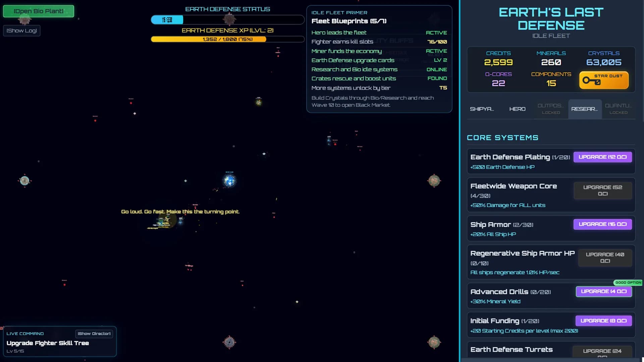Open the Bio Plant panel
644x362 pixels.
click(38, 11)
